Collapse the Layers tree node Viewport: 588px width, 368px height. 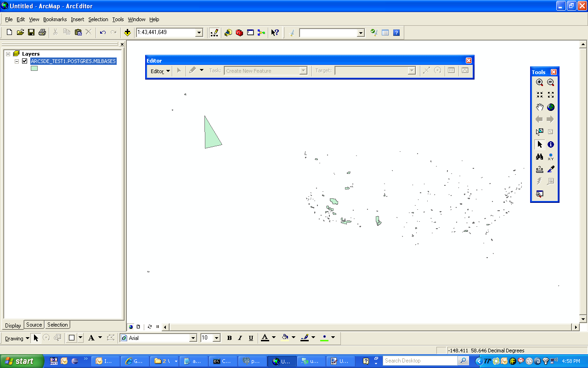8,54
